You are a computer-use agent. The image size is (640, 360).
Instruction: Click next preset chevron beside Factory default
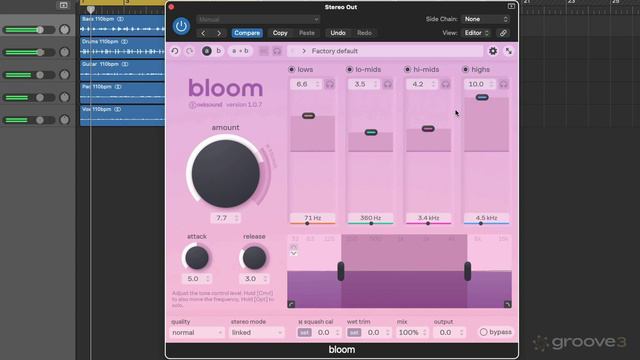coord(304,51)
